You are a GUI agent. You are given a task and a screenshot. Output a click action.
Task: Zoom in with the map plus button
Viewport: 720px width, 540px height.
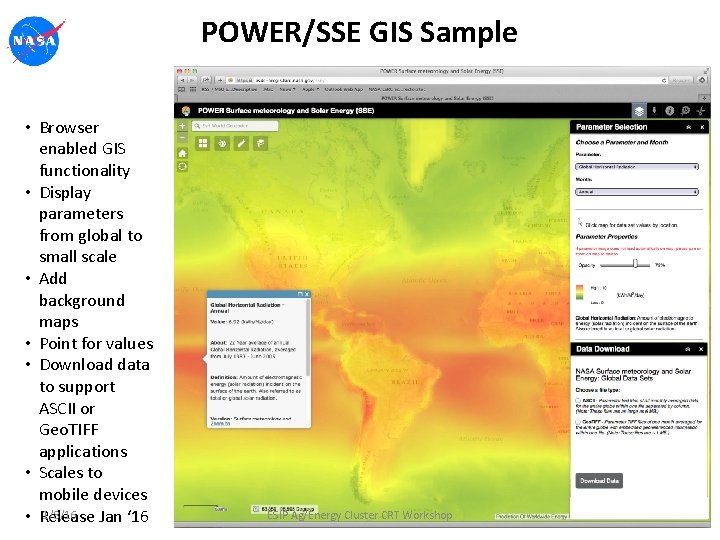[x=182, y=126]
